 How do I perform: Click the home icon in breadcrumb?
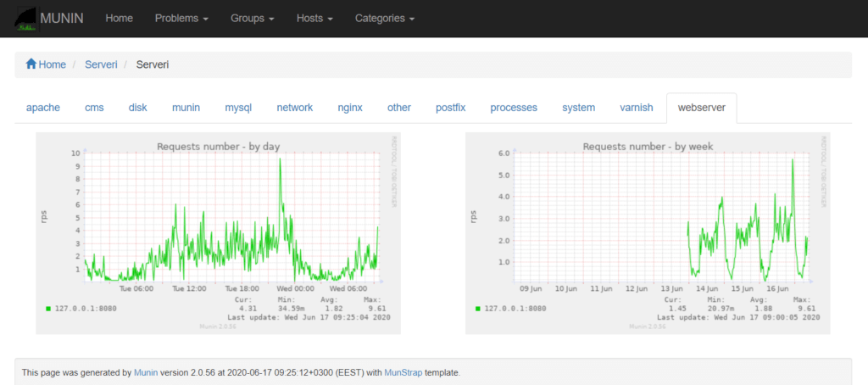(31, 64)
